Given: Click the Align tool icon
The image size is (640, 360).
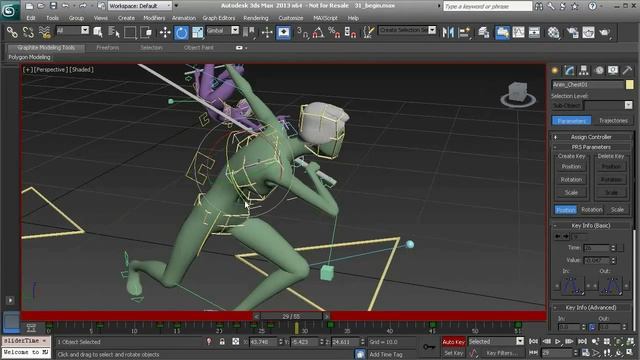Looking at the screenshot, I should (x=464, y=32).
